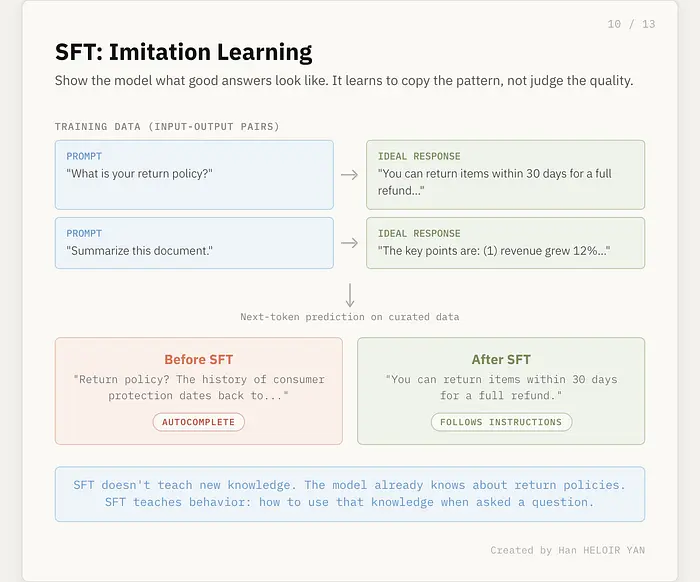Click the blue note about SFT teaching behavior
Viewport: 700px width, 582px height.
pos(349,493)
